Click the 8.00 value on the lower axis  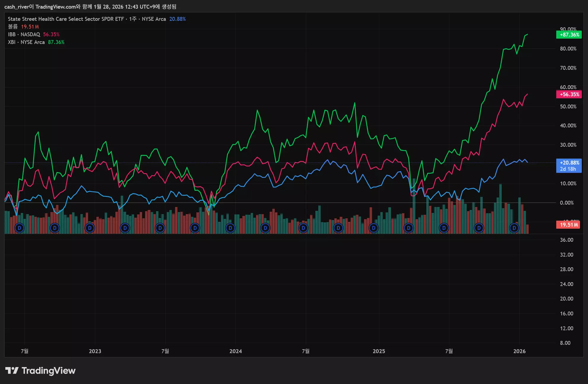[x=565, y=343]
